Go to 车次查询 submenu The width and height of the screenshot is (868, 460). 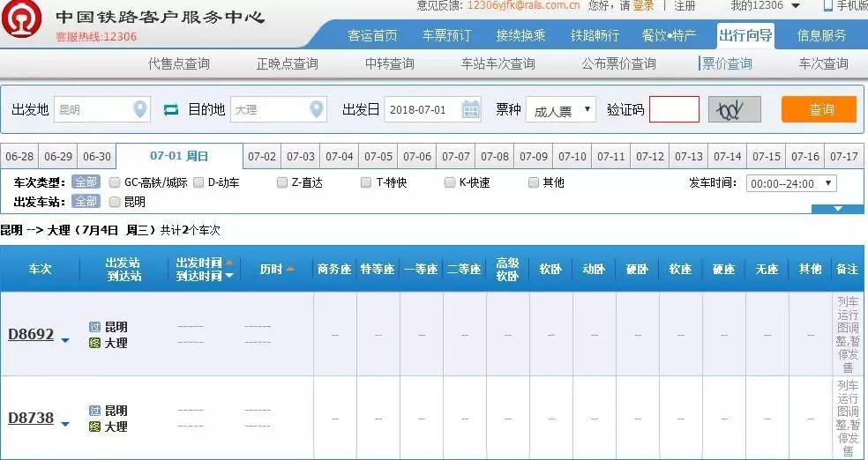[824, 64]
